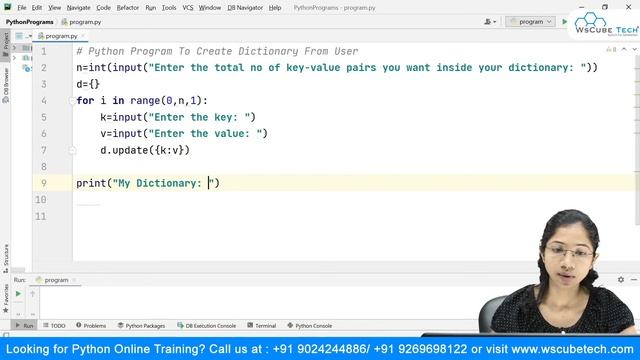Open the Run tool window tab
The width and height of the screenshot is (640, 360).
(x=24, y=326)
